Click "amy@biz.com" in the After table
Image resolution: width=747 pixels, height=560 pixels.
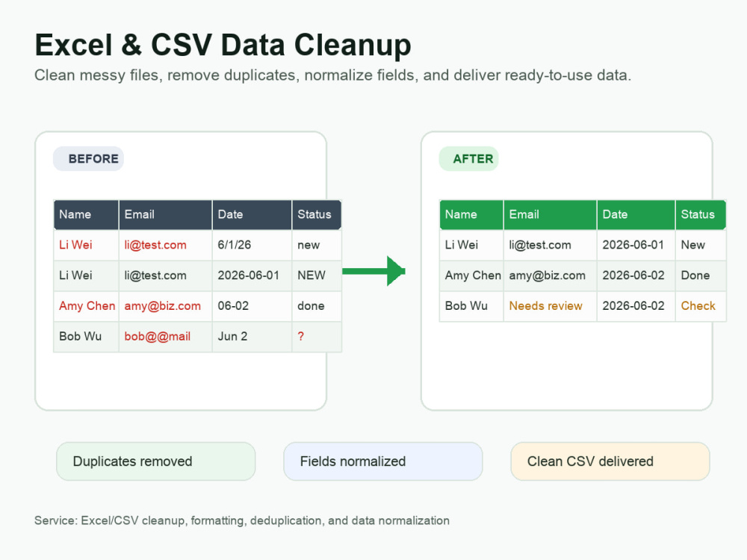point(551,276)
